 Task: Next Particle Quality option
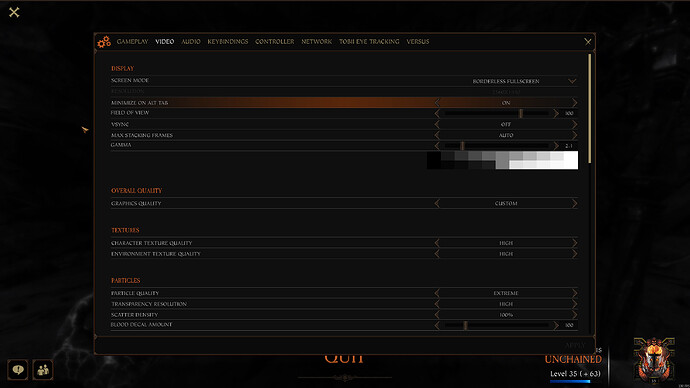click(x=574, y=293)
